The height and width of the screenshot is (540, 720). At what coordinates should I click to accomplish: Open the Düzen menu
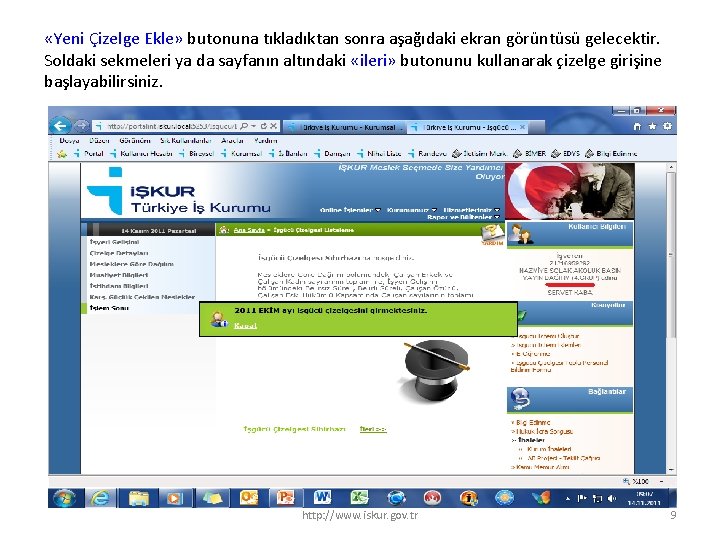pyautogui.click(x=99, y=141)
